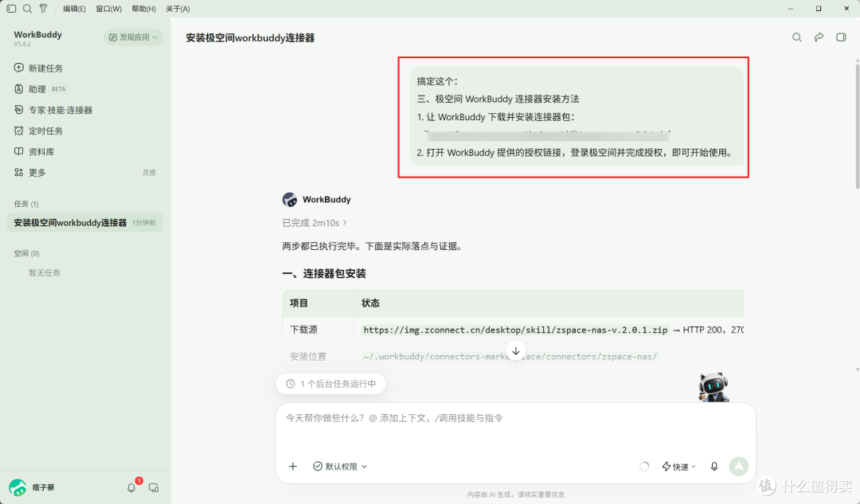The width and height of the screenshot is (860, 504).
Task: Jump to bottom with down-arrow button
Action: [515, 350]
